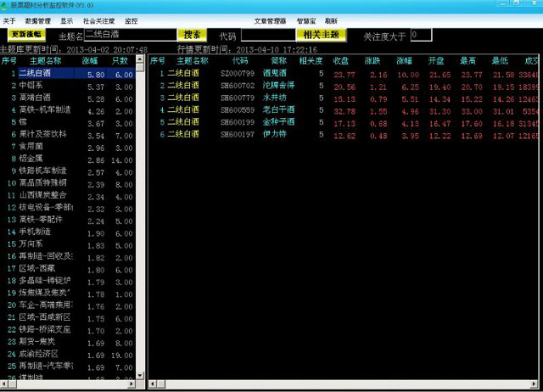Screen dimensions: 543x392
Task: Click the 刷新 menu item
Action: [x=331, y=21]
